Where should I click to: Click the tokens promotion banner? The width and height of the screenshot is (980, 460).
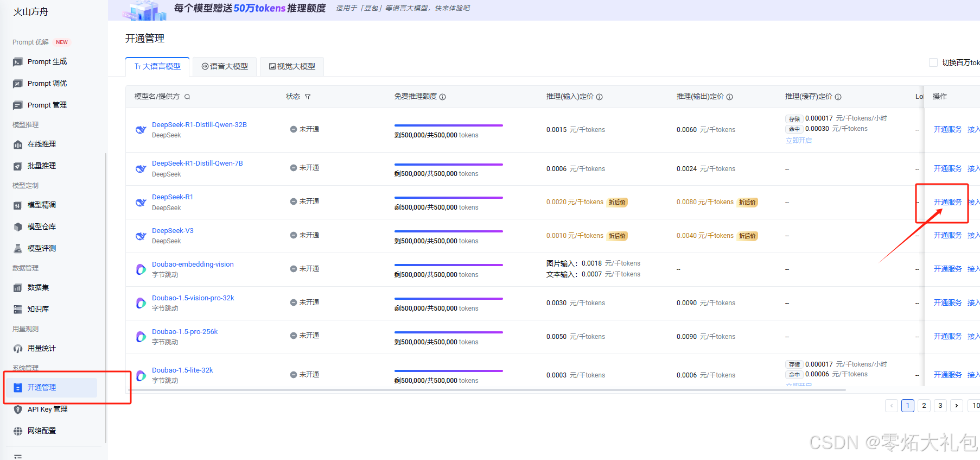[x=544, y=10]
